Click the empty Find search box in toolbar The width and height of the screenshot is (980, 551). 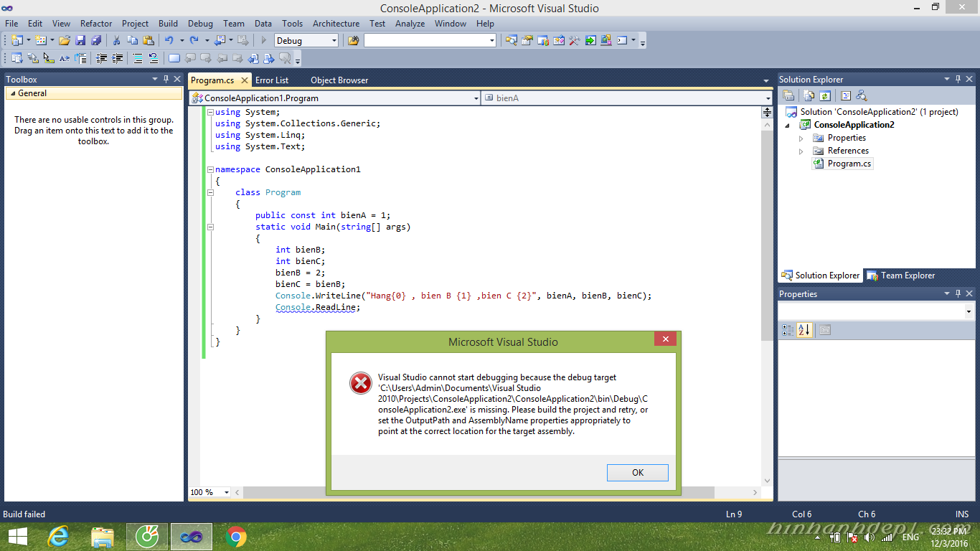coord(426,41)
